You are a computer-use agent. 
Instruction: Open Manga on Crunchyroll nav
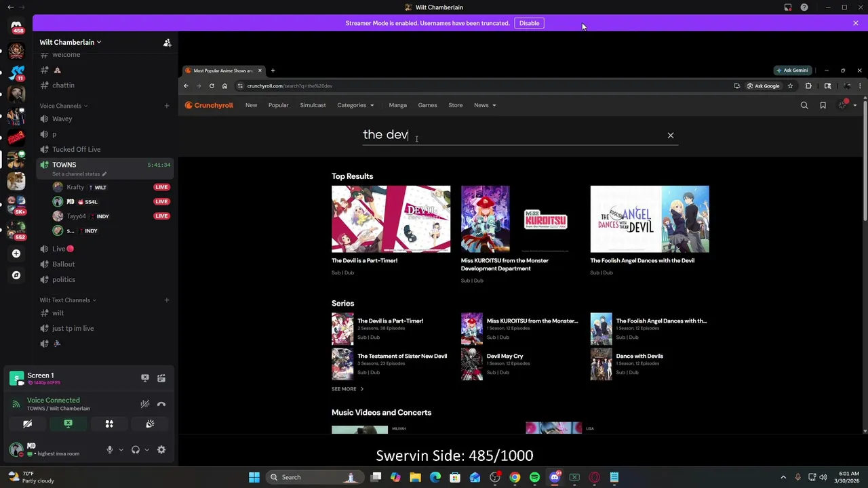(x=397, y=105)
